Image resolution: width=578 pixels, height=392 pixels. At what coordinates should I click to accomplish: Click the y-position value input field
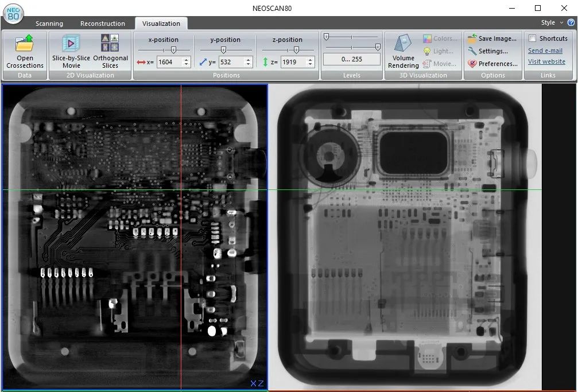231,62
